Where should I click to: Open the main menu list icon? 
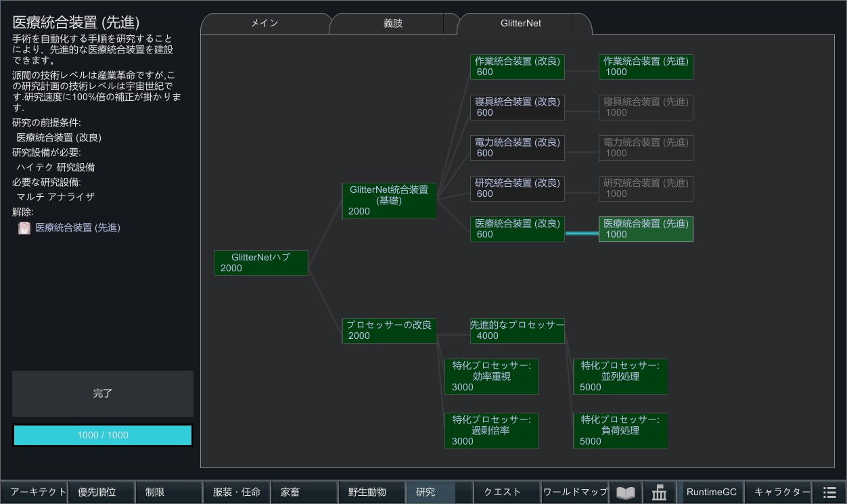point(829,492)
